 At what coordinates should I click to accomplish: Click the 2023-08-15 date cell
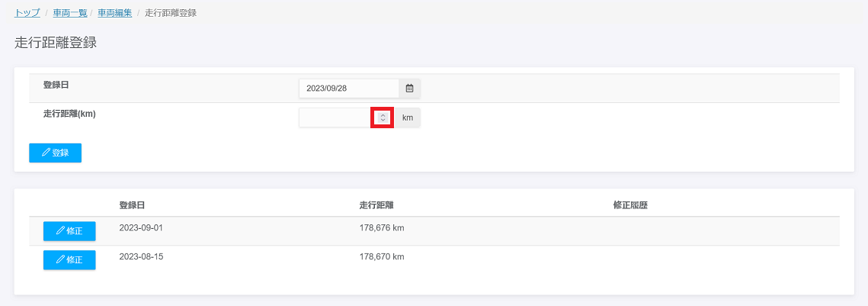point(141,256)
